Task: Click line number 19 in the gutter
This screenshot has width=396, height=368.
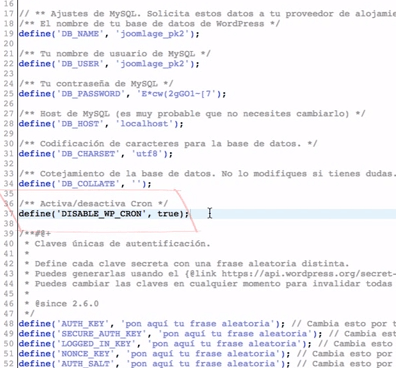Action: point(8,34)
